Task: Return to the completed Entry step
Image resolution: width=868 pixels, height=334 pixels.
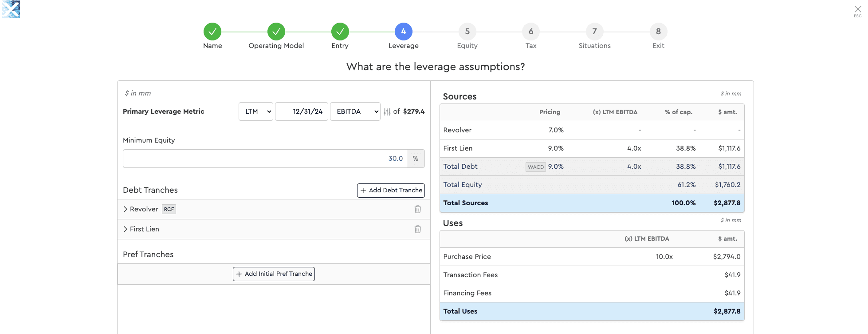Action: (340, 32)
